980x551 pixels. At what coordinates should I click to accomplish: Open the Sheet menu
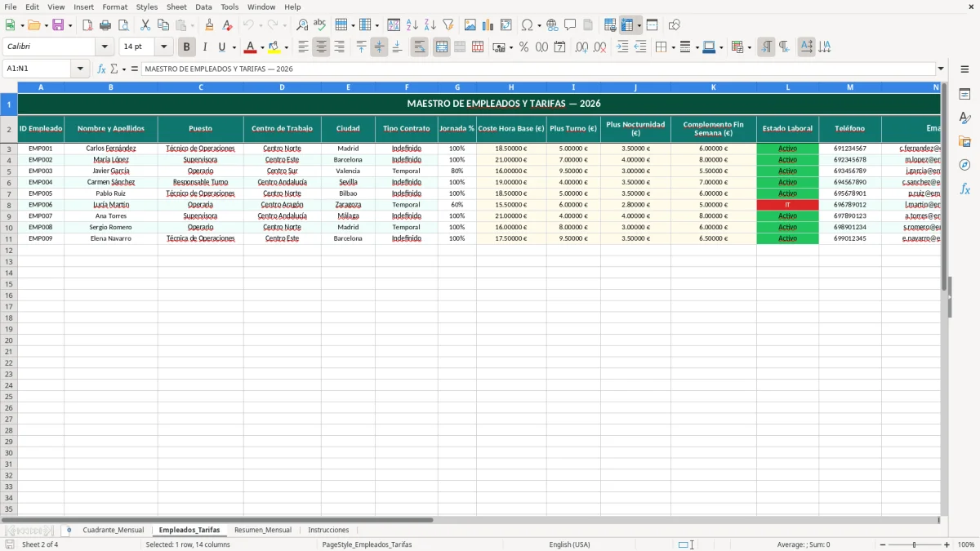point(176,7)
